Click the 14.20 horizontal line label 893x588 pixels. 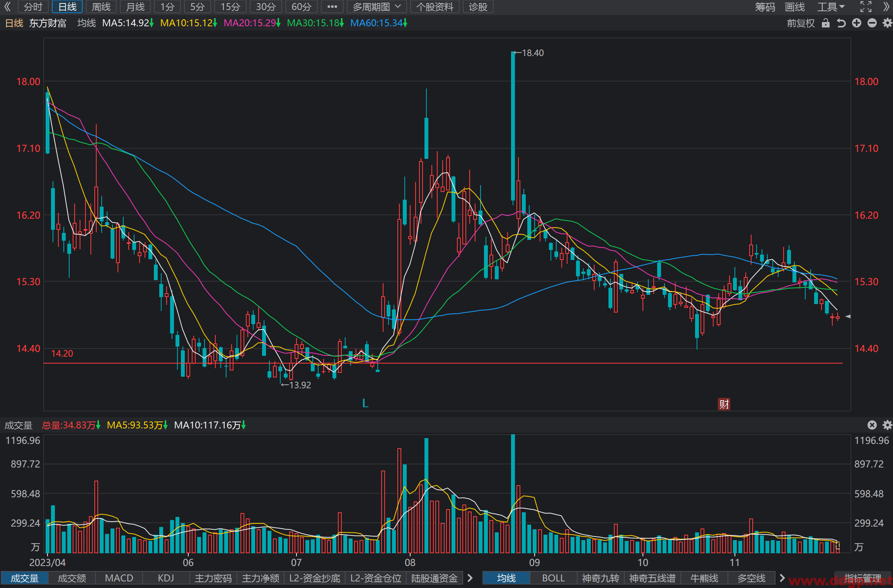click(x=62, y=353)
